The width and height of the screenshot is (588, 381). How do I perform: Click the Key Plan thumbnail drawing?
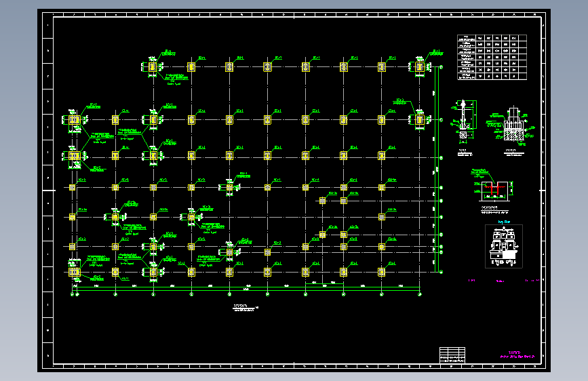[504, 246]
